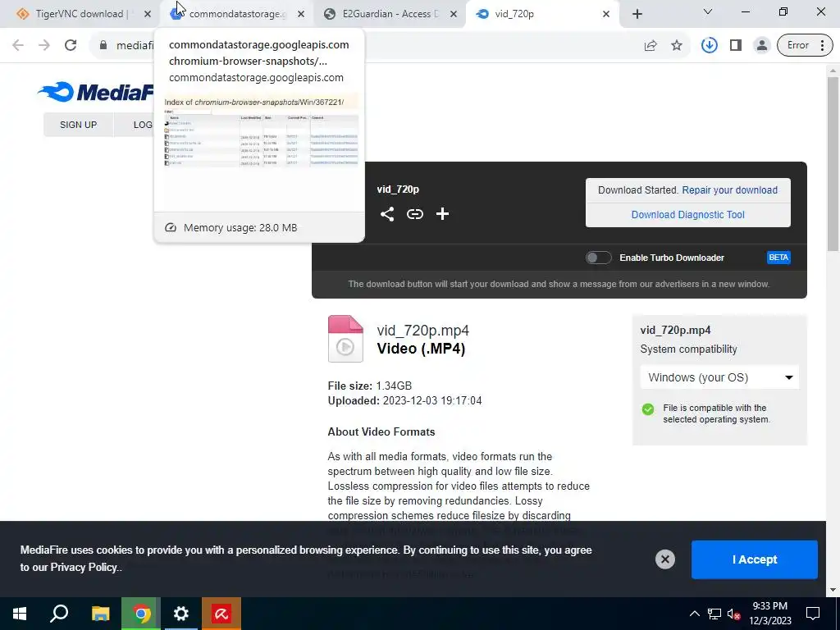Open Settings gear in the taskbar

[181, 614]
